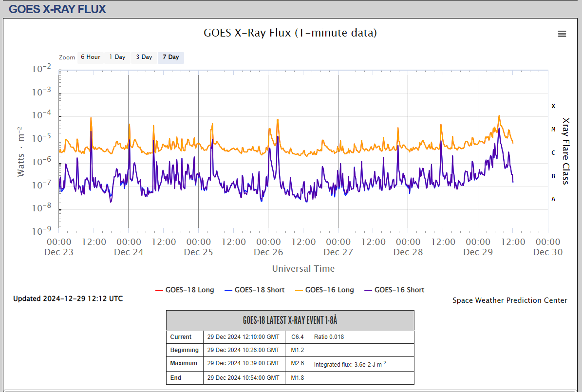Select the 6 Hour zoom range
This screenshot has width=582, height=392.
(x=90, y=57)
